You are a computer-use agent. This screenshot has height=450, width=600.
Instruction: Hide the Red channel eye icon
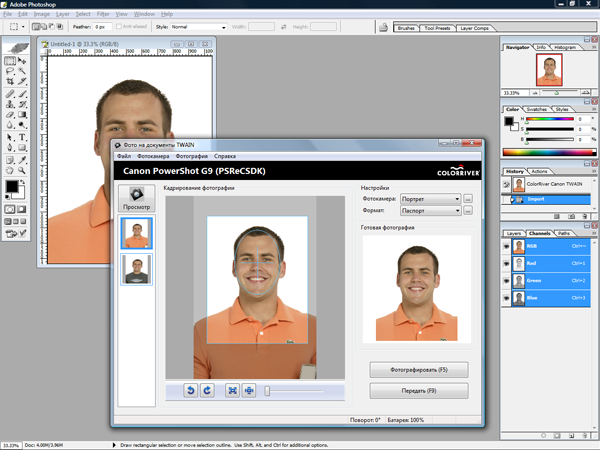pos(506,264)
